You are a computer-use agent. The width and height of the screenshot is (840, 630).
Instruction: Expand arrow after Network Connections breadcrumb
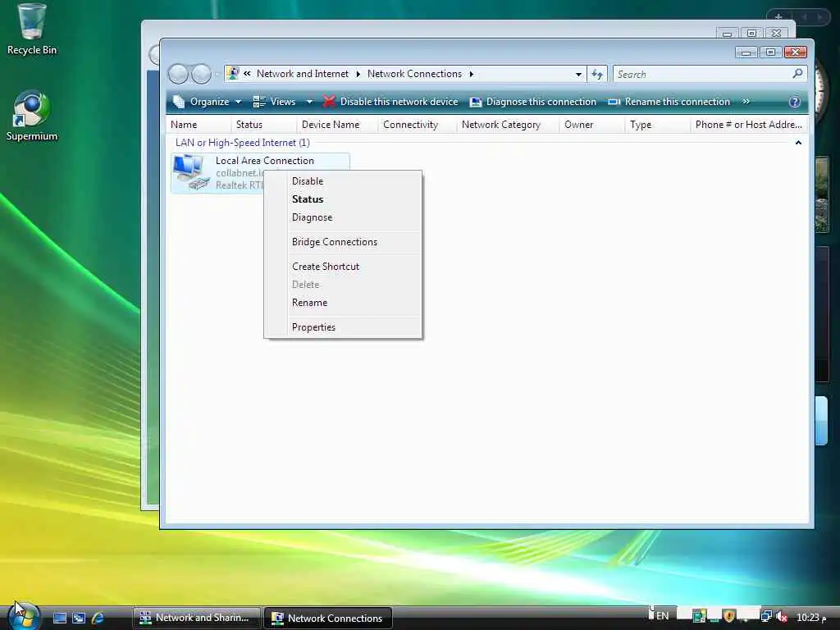coord(472,74)
